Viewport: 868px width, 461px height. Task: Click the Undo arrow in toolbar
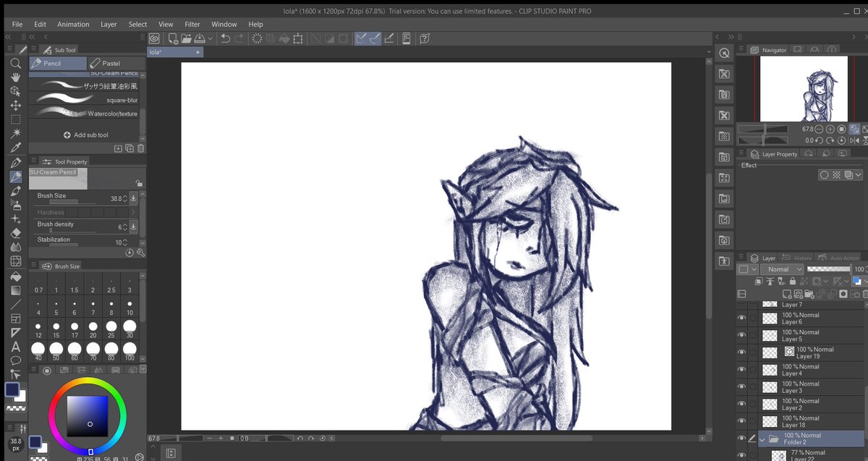[x=226, y=38]
